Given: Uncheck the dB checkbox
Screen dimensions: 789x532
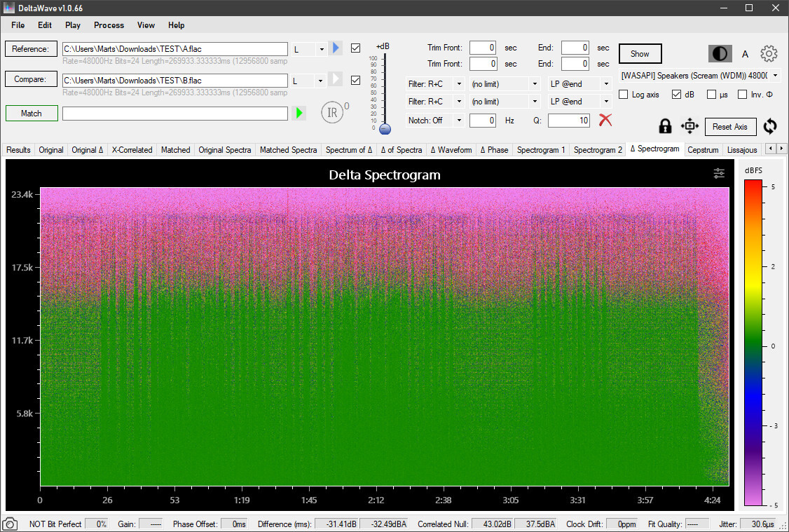Looking at the screenshot, I should (676, 95).
